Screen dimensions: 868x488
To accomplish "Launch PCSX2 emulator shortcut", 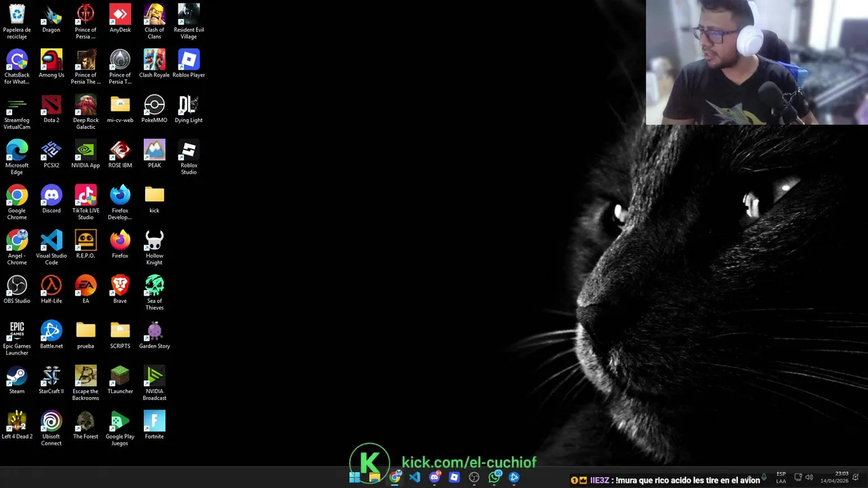I will pyautogui.click(x=52, y=154).
